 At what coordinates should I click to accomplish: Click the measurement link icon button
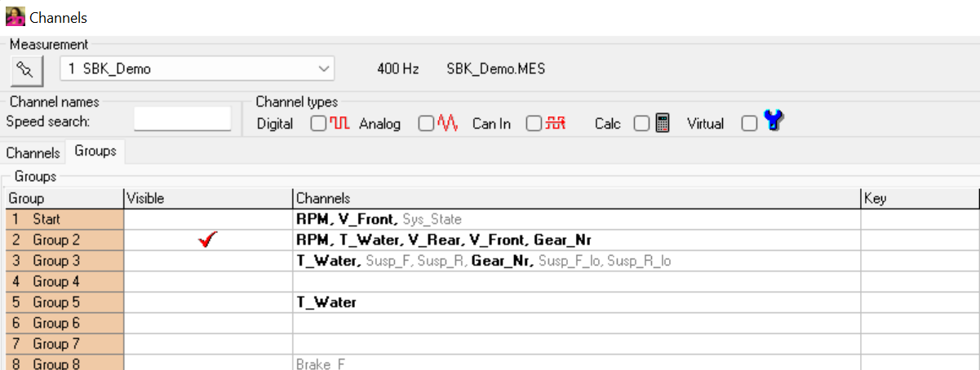coord(26,69)
